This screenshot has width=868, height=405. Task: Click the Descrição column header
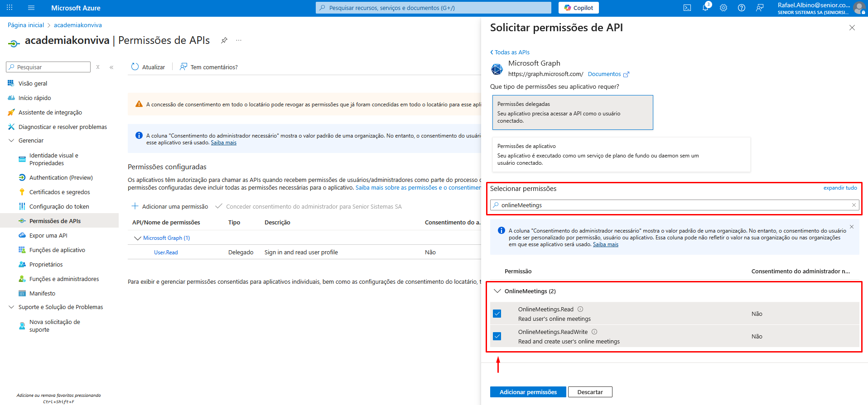277,222
